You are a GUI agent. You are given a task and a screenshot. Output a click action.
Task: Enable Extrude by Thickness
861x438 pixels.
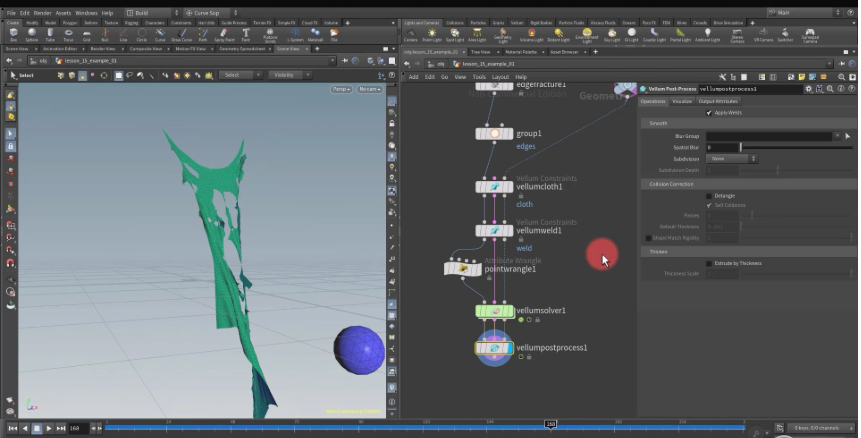point(709,263)
